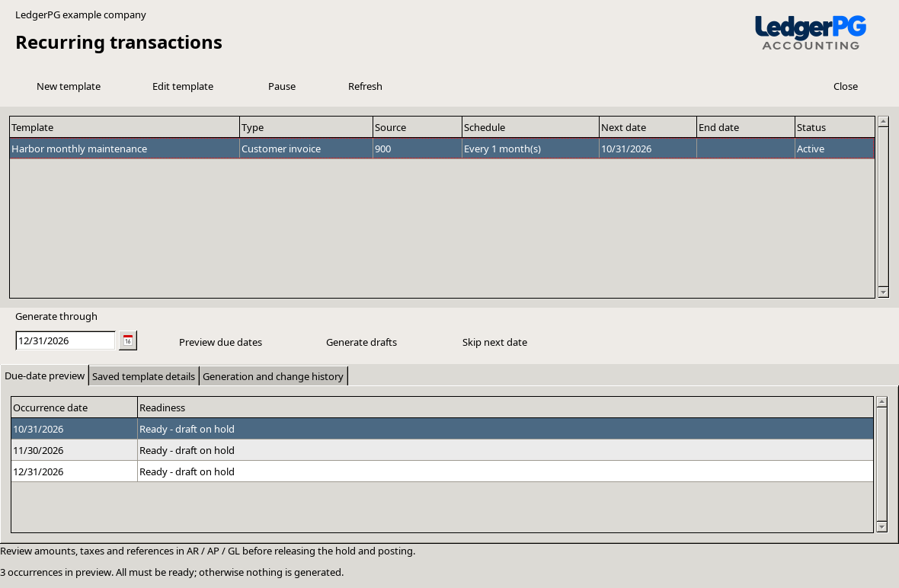
Task: Click the template list scrollbar down arrow
Action: tap(883, 292)
